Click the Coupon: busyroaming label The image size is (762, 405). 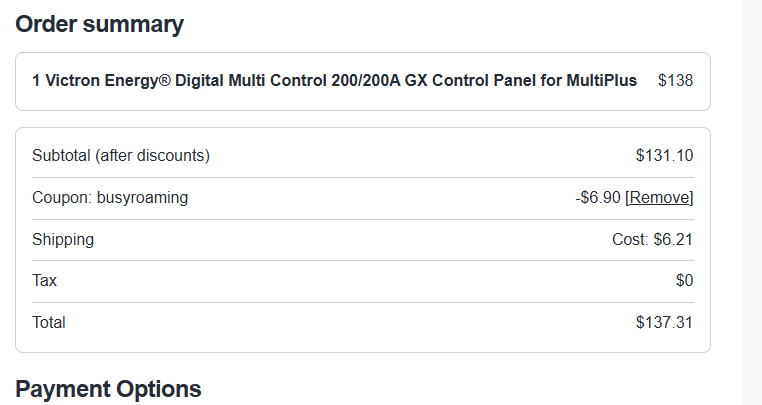tap(110, 197)
